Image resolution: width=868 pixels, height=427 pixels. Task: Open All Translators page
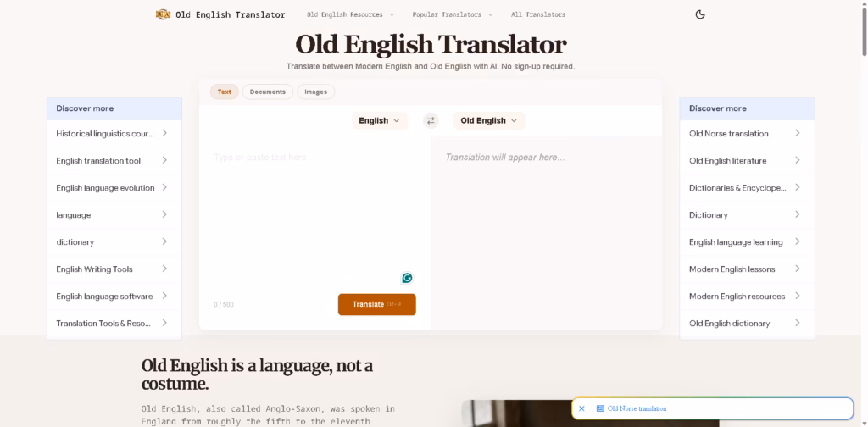point(538,15)
